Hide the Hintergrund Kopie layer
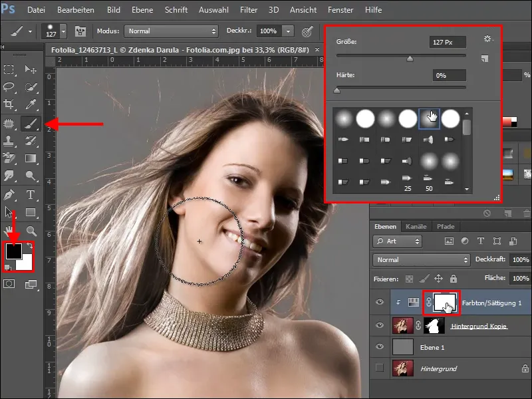Image resolution: width=532 pixels, height=399 pixels. click(x=380, y=325)
